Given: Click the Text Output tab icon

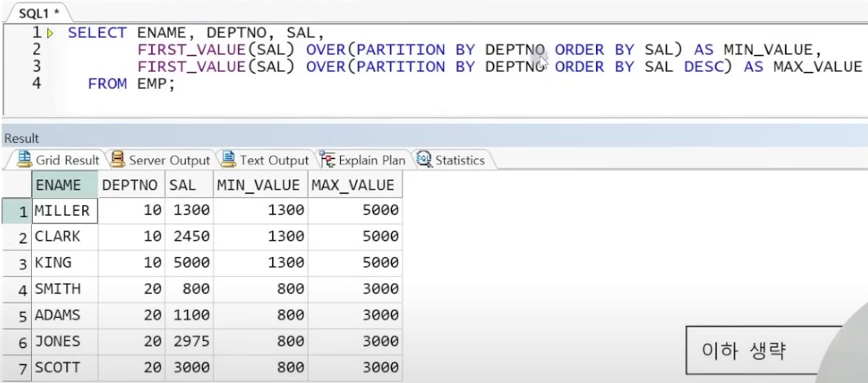Looking at the screenshot, I should (228, 159).
